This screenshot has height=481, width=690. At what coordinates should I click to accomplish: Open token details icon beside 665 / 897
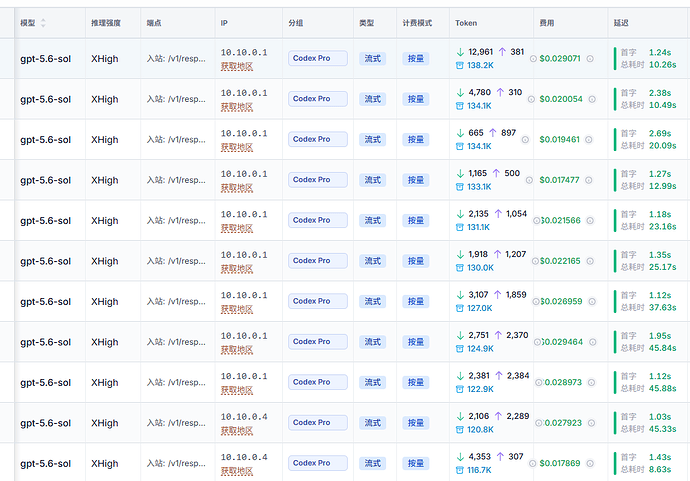pyautogui.click(x=525, y=140)
